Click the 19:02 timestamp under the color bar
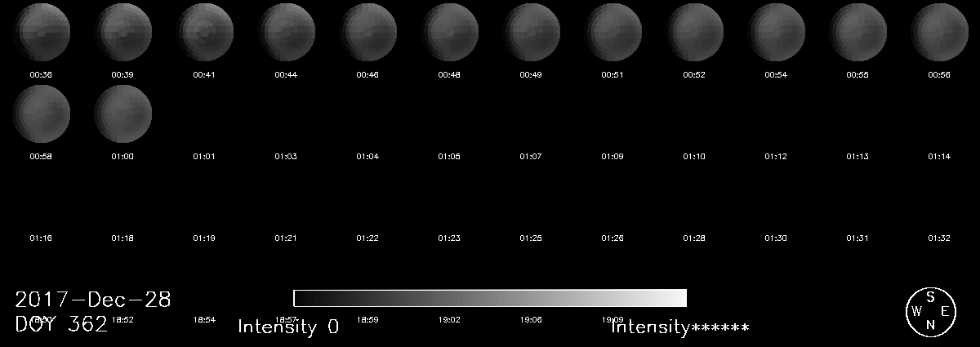980x347 pixels. (x=449, y=319)
